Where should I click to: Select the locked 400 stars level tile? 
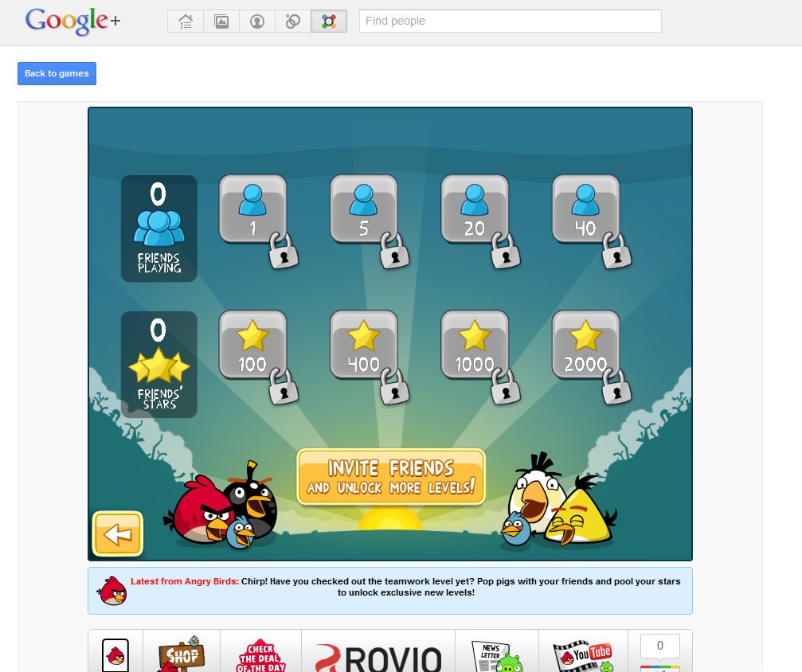point(364,345)
